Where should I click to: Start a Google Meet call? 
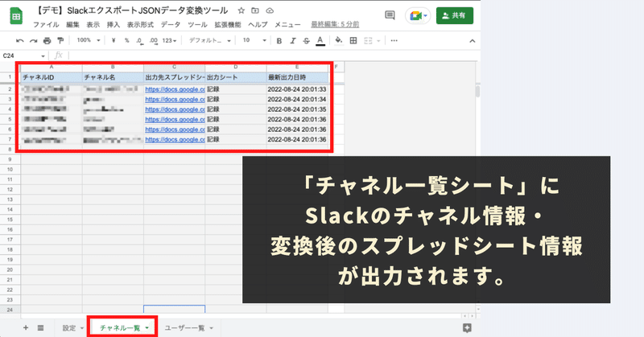click(x=418, y=15)
